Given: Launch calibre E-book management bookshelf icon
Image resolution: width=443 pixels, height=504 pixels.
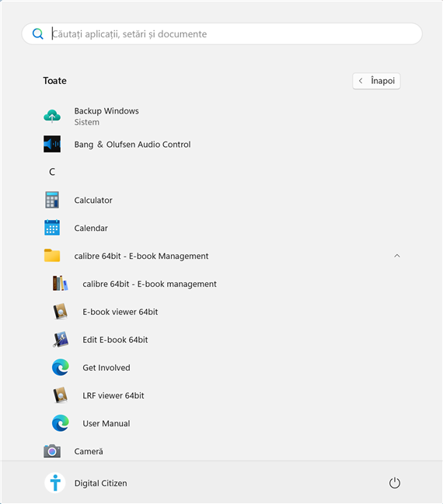Looking at the screenshot, I should coord(61,283).
